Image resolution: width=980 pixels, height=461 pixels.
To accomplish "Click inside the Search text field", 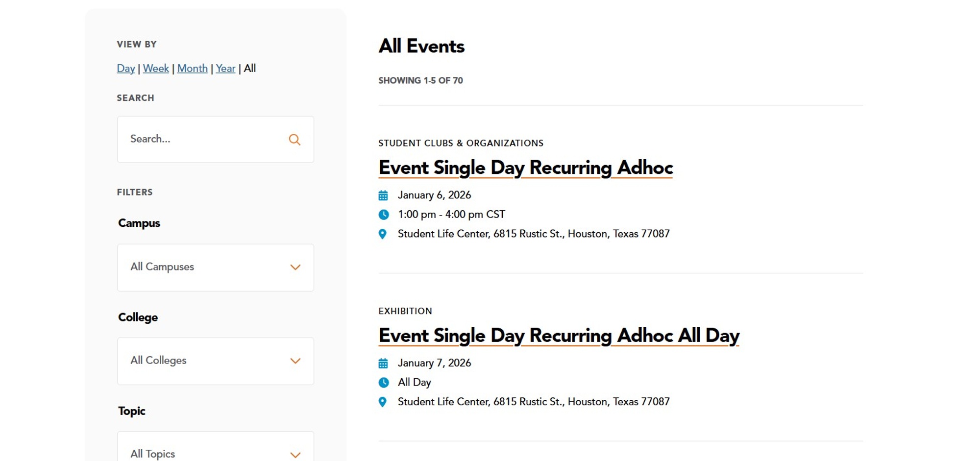I will (196, 139).
